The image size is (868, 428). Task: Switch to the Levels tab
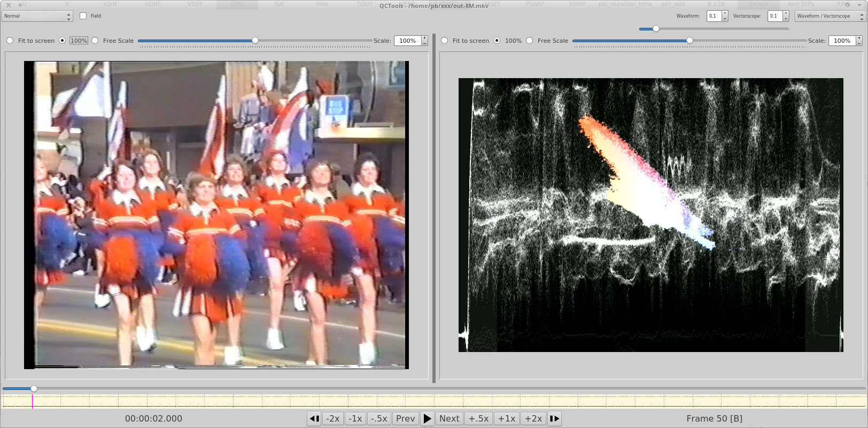click(758, 4)
